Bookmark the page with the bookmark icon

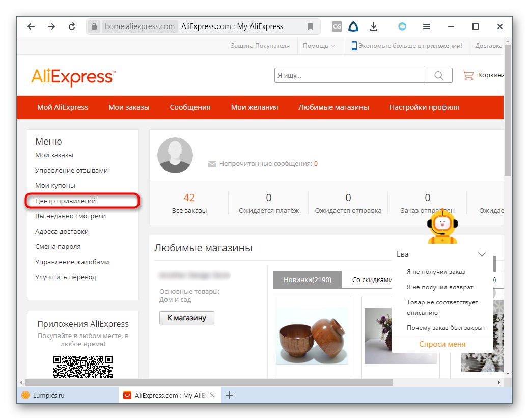pyautogui.click(x=311, y=26)
